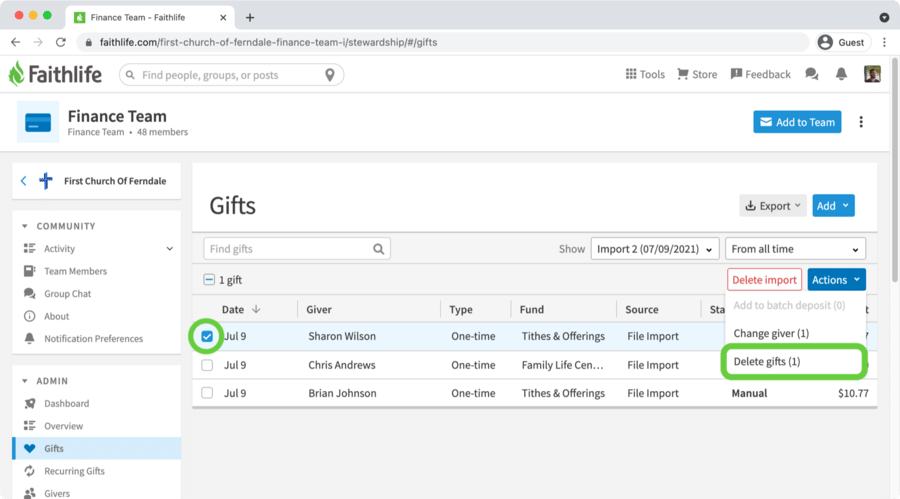
Task: Open the Guest profile button
Action: pos(841,42)
